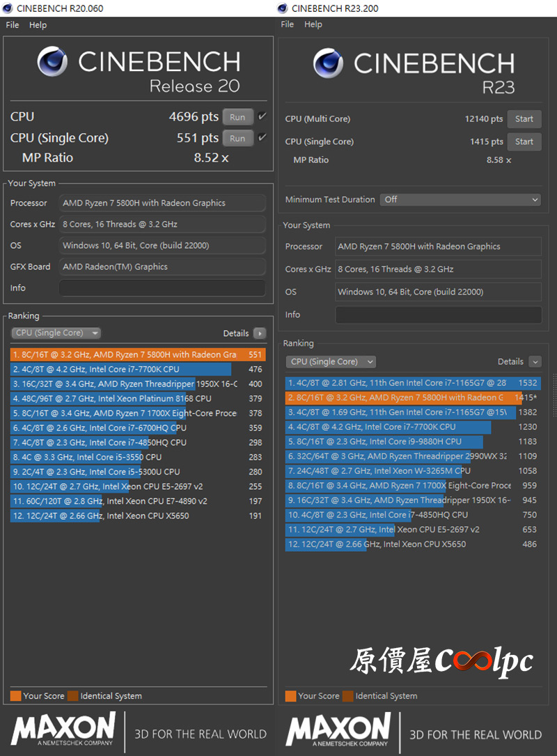This screenshot has width=557, height=756.
Task: Run the R20 CPU (Single Core) benchmark
Action: (237, 139)
